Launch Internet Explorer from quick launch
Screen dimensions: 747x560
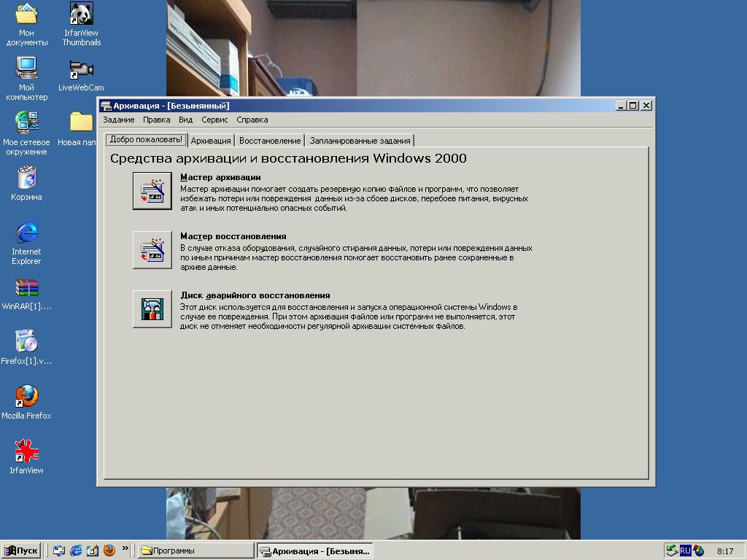tap(76, 551)
